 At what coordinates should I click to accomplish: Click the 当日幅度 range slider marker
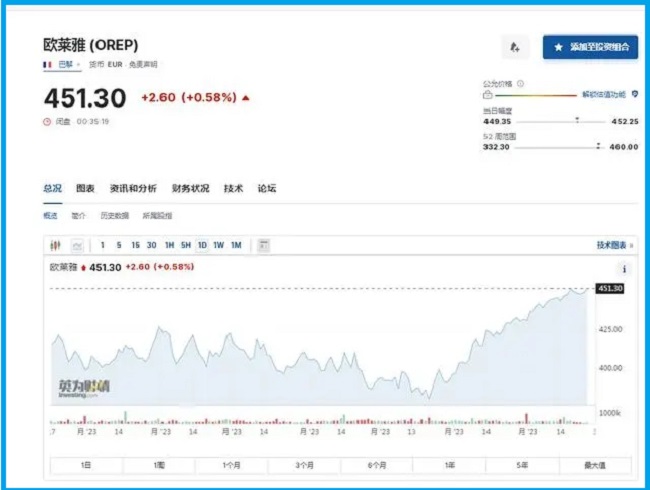pos(577,120)
